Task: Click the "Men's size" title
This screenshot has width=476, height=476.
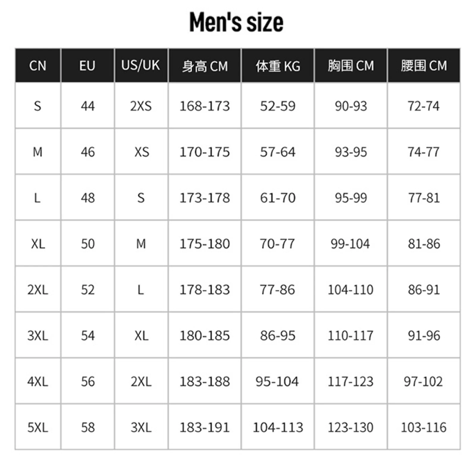Action: click(x=237, y=22)
